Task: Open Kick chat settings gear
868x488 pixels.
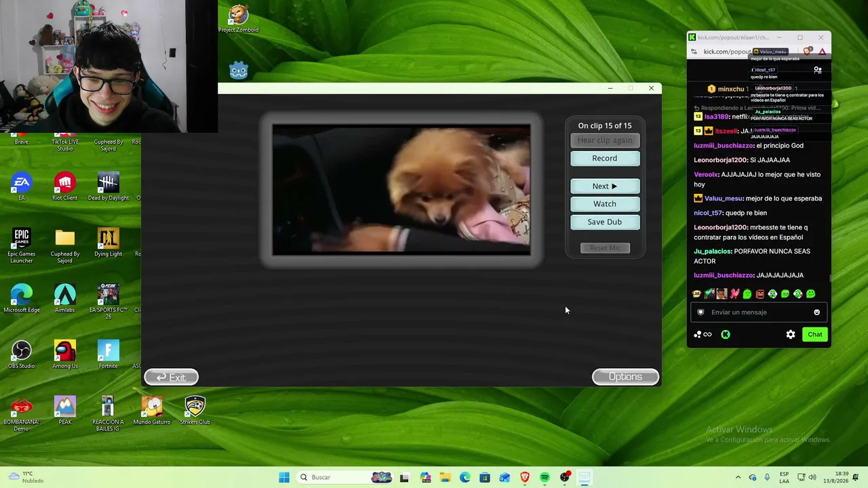Action: pos(791,334)
